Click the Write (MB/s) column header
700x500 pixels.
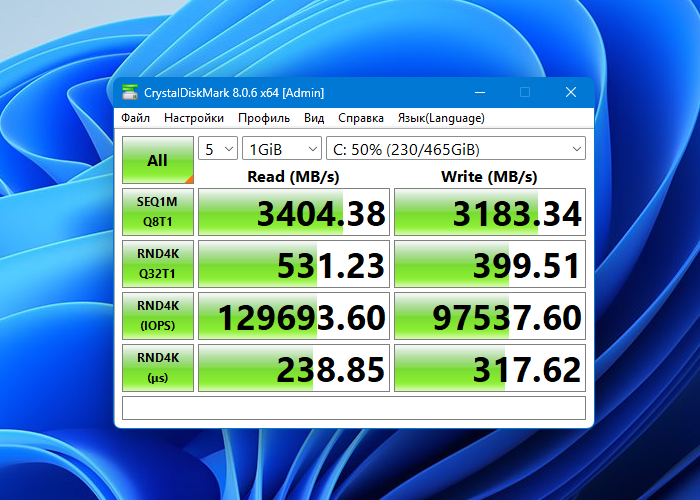point(489,176)
